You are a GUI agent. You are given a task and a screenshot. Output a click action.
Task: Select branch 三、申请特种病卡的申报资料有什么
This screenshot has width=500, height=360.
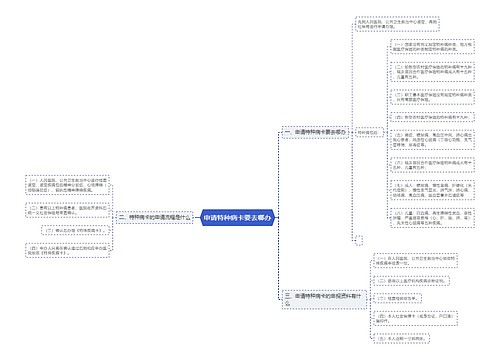[324, 299]
